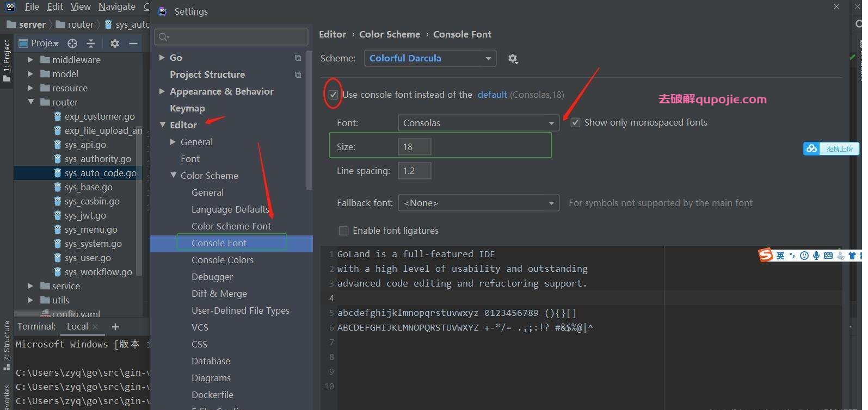Screen dimensions: 868x410
Task: Click the default font link
Action: 492,95
